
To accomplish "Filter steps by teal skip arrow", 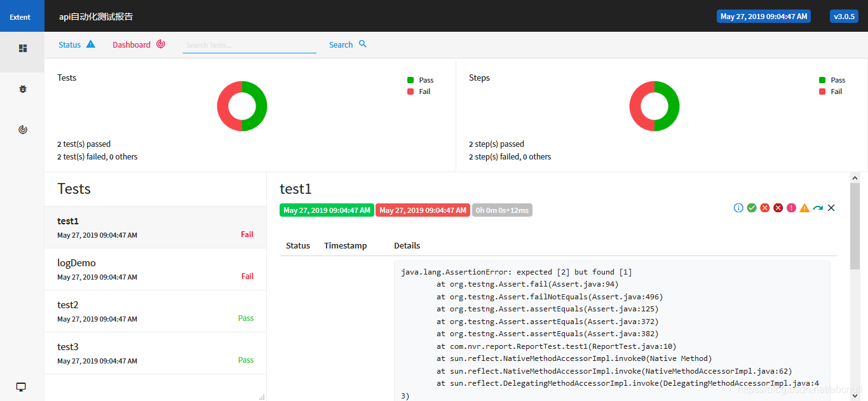I will tap(818, 208).
